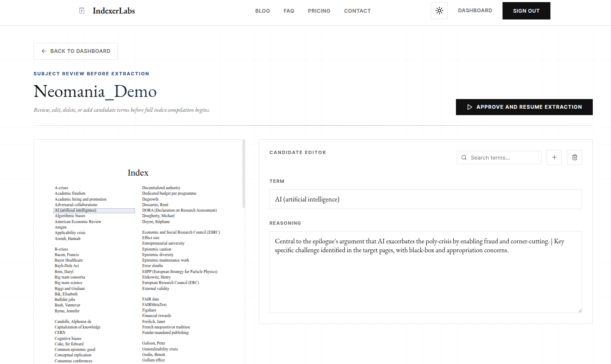This screenshot has width=611, height=364.
Task: Click the Sign Out button
Action: [526, 11]
